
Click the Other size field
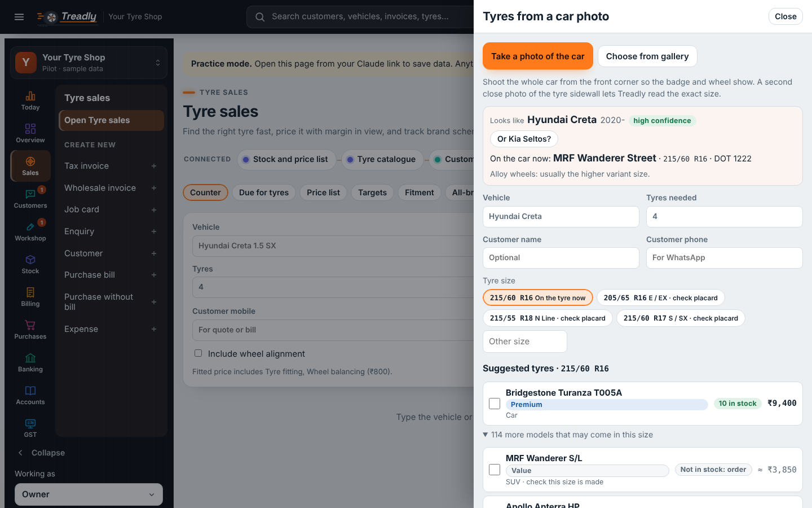pyautogui.click(x=524, y=341)
